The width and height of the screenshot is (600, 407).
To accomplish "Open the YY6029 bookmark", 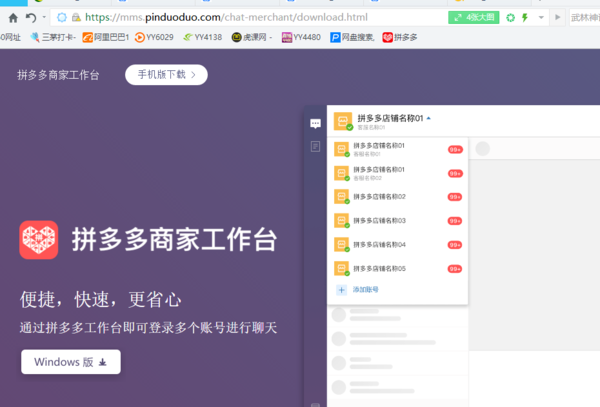I will click(154, 37).
